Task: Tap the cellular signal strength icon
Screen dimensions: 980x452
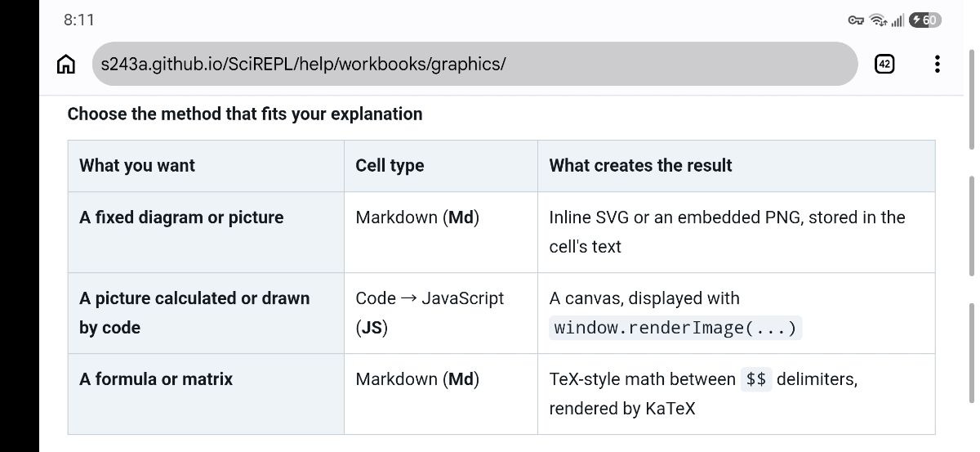Action: tap(898, 20)
